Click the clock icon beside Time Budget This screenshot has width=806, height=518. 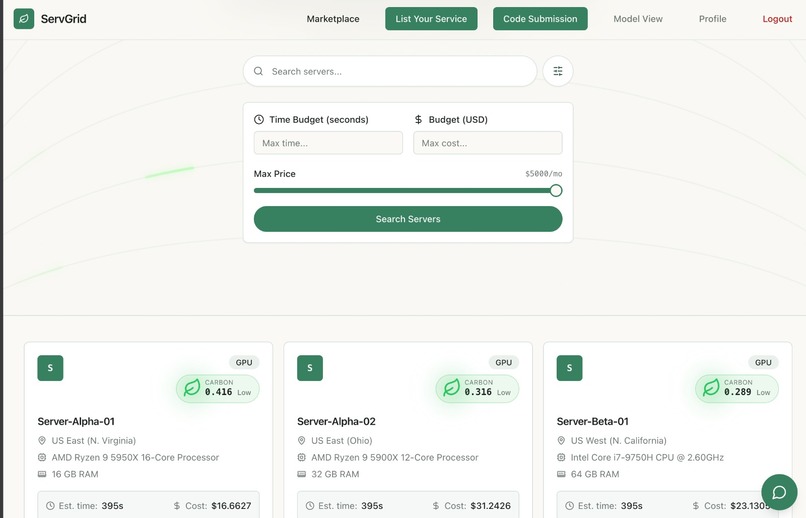click(x=259, y=120)
